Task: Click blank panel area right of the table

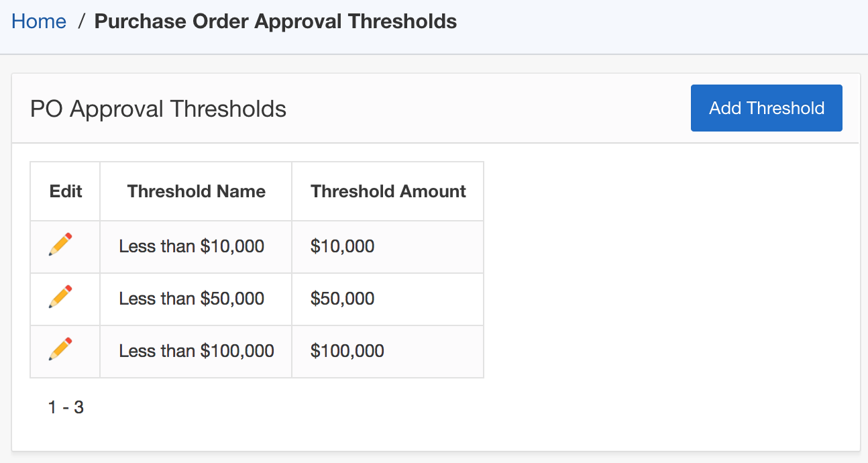Action: pyautogui.click(x=671, y=282)
